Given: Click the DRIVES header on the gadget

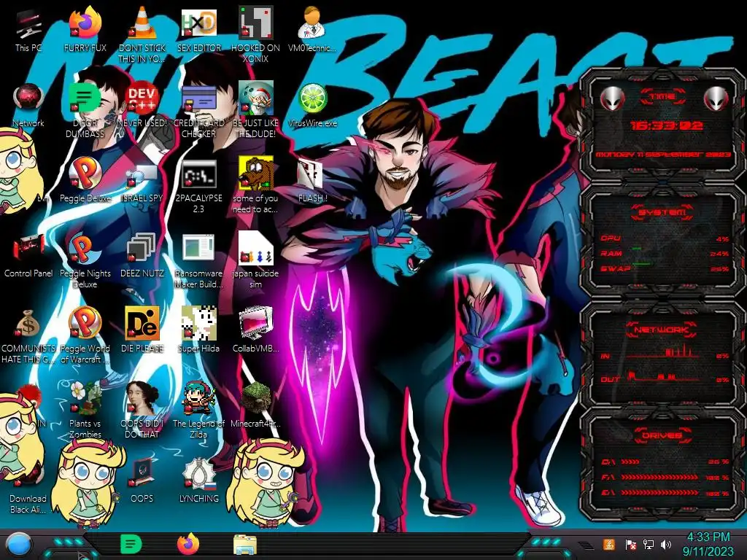Looking at the screenshot, I should (x=661, y=435).
